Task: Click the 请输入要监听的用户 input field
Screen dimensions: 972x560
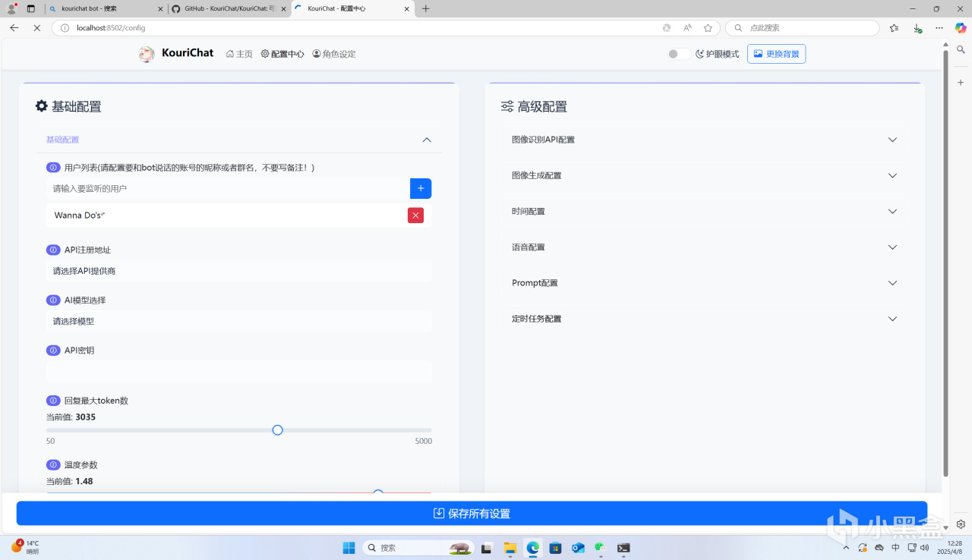Action: pos(228,188)
